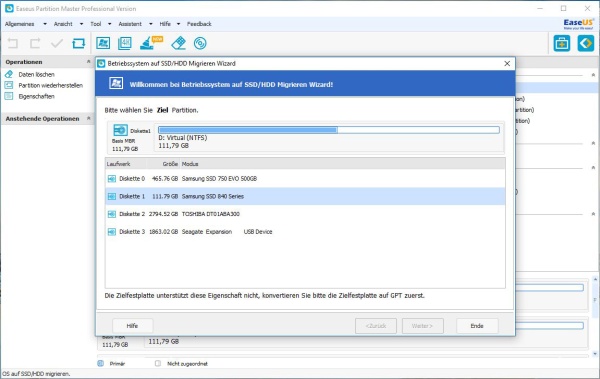Click the wizard header Windows icon
Image resolution: width=600 pixels, height=379 pixels.
tap(116, 83)
